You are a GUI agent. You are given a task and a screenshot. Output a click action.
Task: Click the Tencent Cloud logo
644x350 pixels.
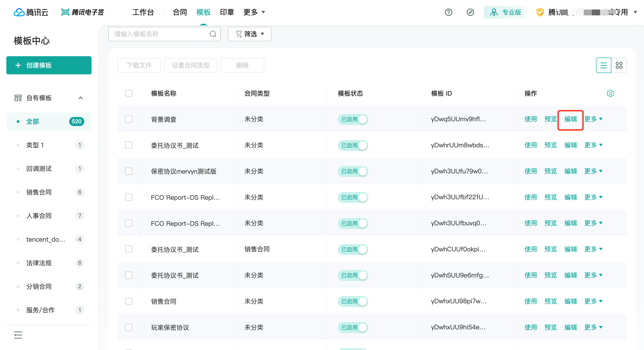click(31, 12)
